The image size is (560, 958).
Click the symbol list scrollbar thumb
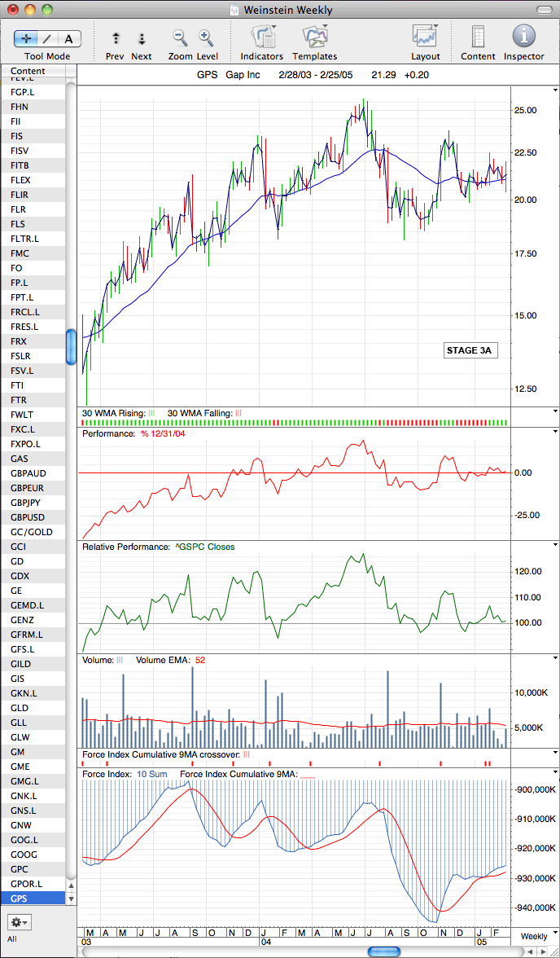[71, 346]
